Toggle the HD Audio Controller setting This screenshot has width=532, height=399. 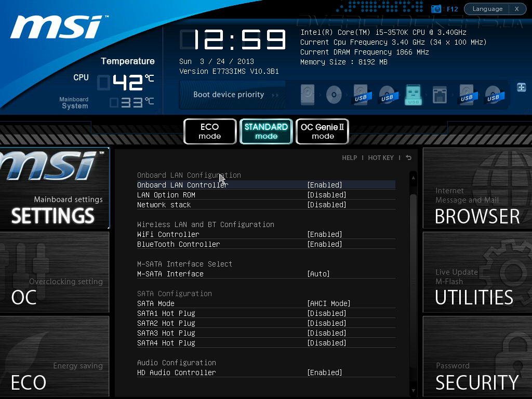[x=266, y=373]
